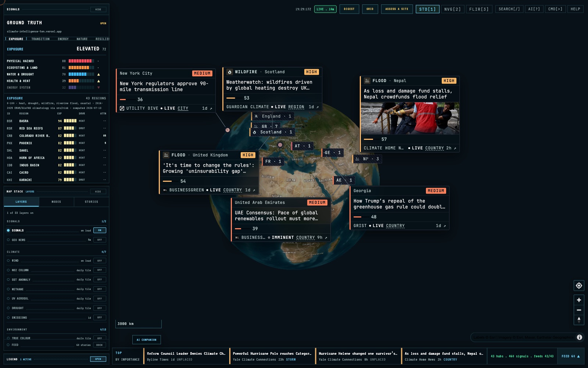Open UAE card external link arrow
Screen dimensions: 588x368
coord(326,238)
